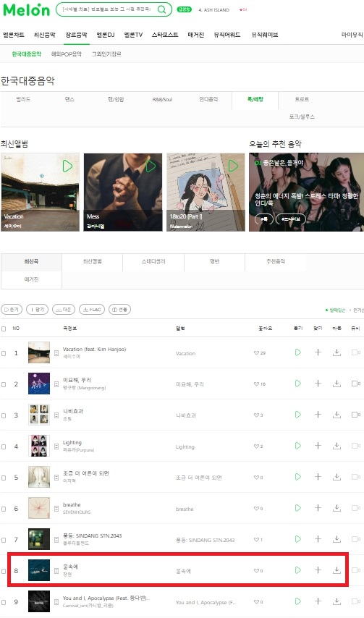Open album thumbnail of song number 4 Lighting
Viewport: 364px width, 618px height.
point(39,446)
